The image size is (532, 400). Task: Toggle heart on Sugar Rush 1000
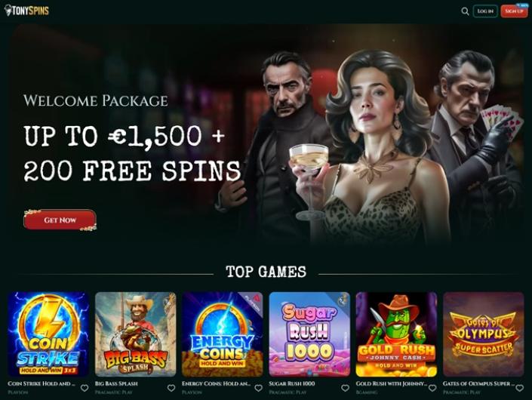(346, 388)
